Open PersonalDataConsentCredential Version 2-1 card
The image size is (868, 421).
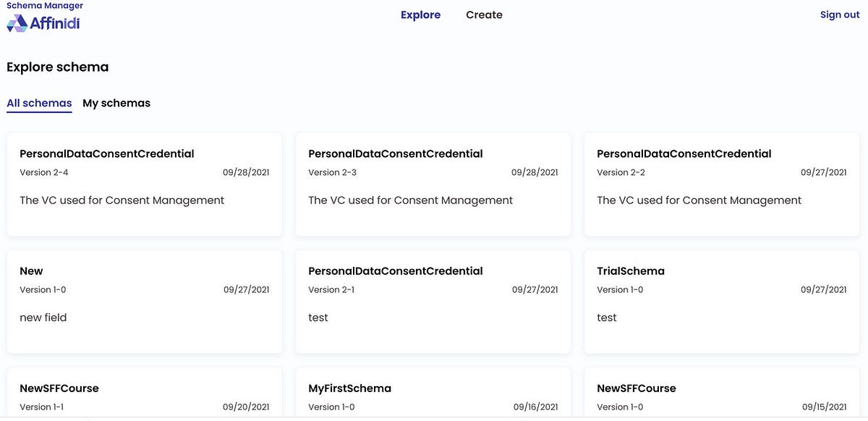coord(433,301)
